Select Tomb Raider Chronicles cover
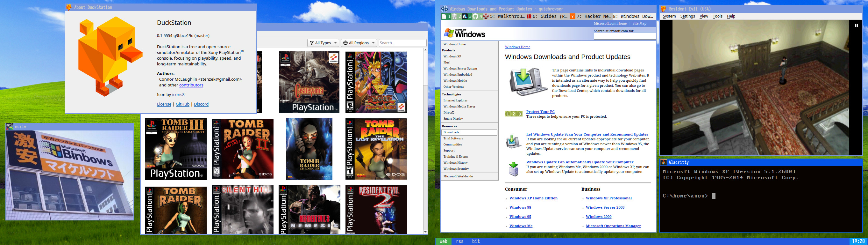 [309, 149]
